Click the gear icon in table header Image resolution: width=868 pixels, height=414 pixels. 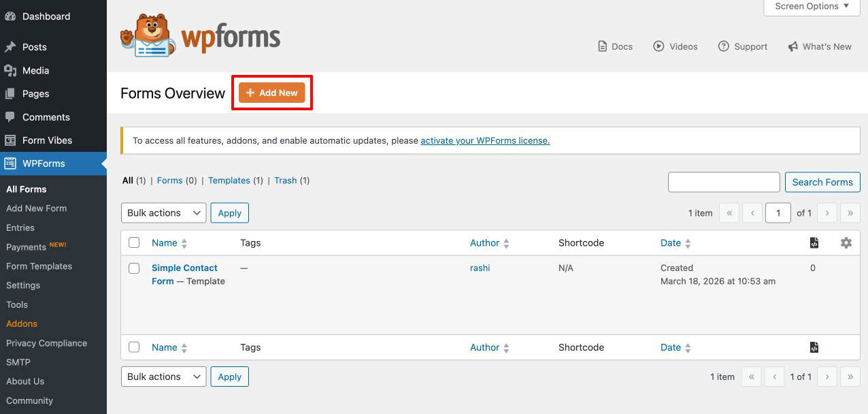pos(846,242)
